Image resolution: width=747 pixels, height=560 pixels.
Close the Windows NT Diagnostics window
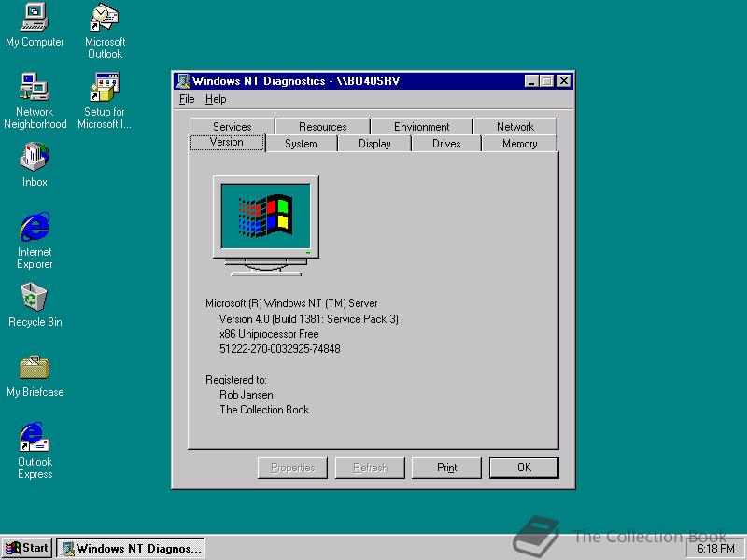(x=564, y=81)
